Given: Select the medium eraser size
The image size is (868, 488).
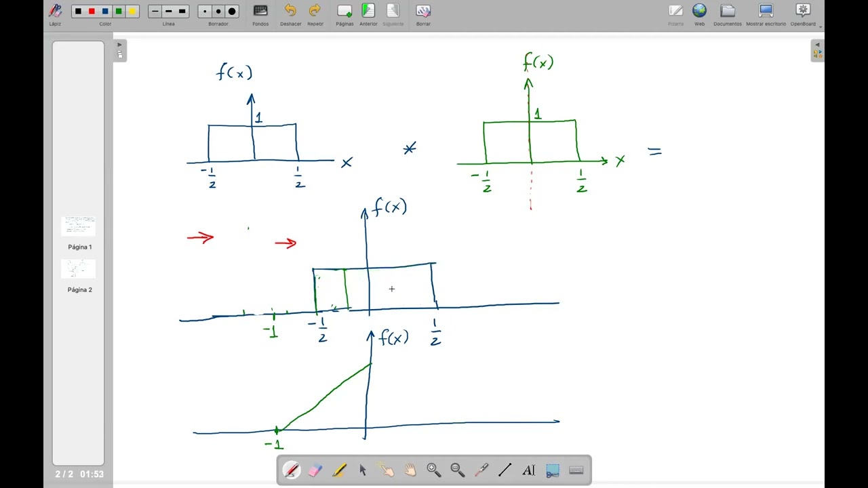Looking at the screenshot, I should tap(218, 12).
